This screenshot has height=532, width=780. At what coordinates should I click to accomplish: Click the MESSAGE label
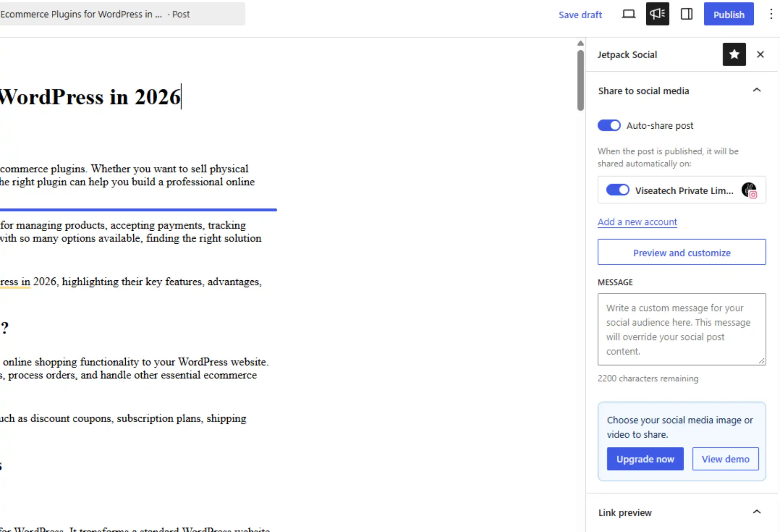tap(615, 282)
